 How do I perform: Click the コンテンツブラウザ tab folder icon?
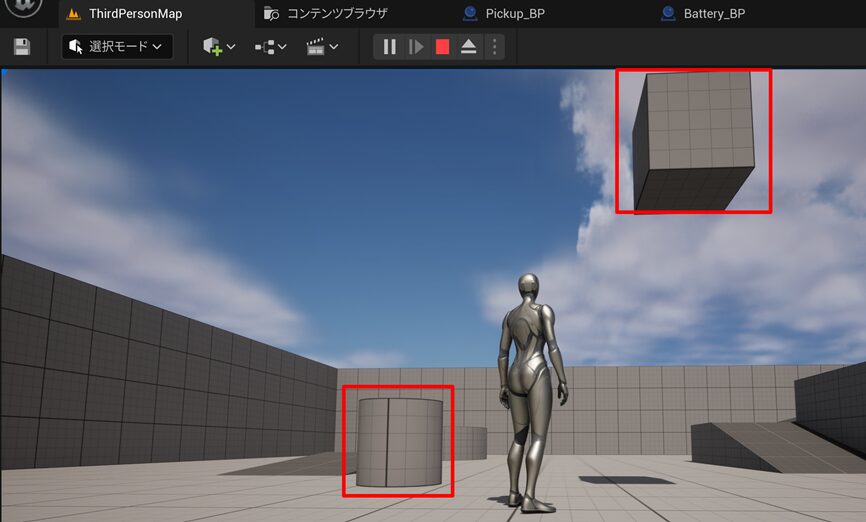[x=271, y=14]
